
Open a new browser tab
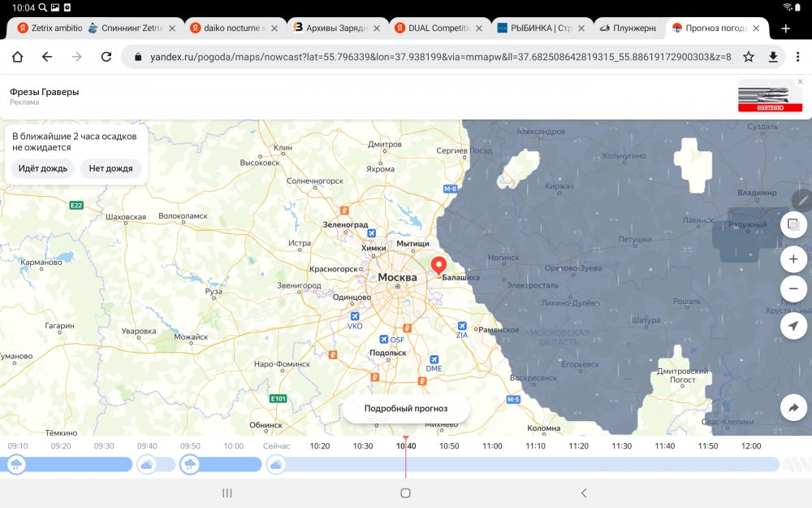tap(785, 28)
